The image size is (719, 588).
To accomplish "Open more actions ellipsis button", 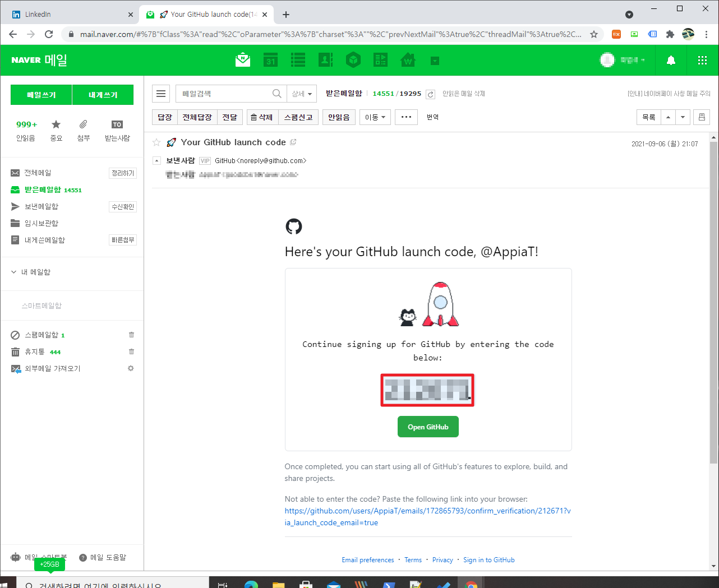I will (x=407, y=117).
